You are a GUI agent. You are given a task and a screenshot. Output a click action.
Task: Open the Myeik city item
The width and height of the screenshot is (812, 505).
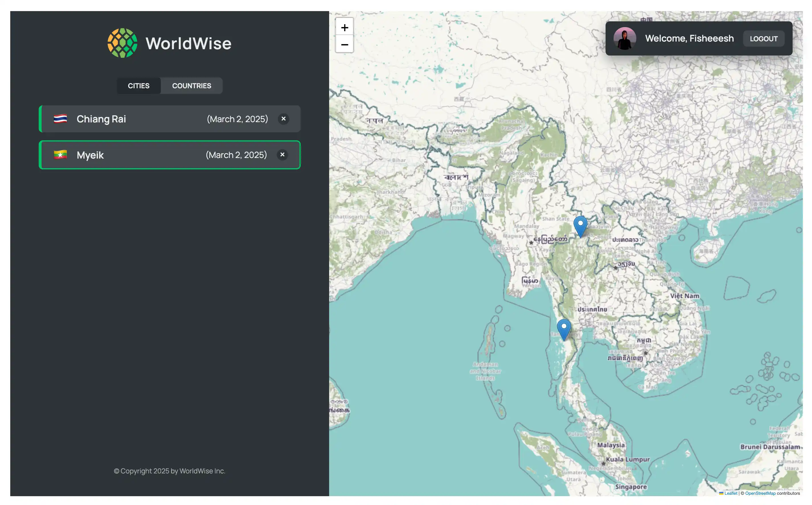[170, 155]
